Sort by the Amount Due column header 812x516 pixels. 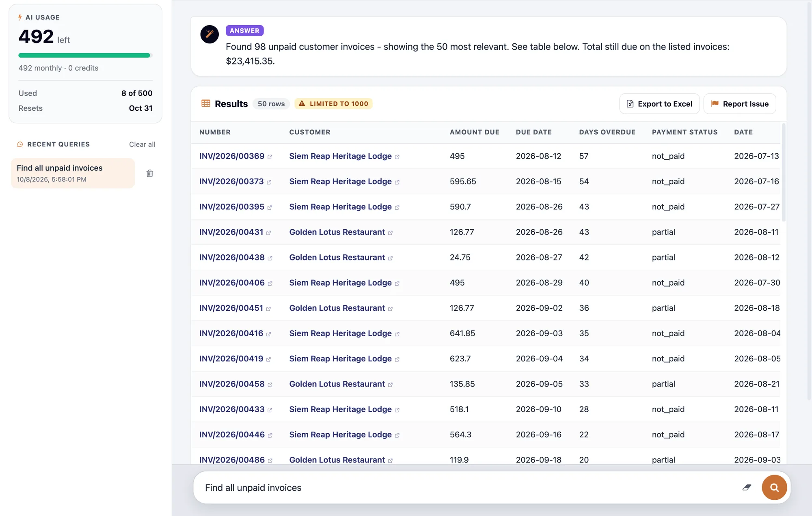(474, 132)
